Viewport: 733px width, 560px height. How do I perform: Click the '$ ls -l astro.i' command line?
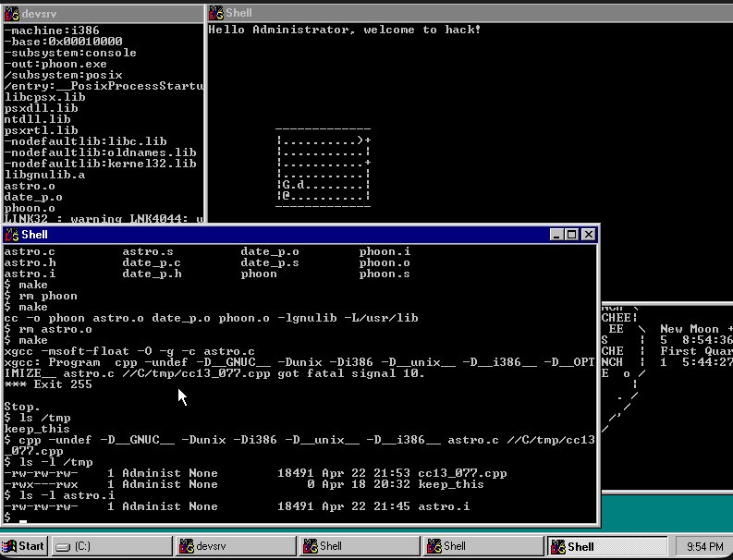pos(59,495)
